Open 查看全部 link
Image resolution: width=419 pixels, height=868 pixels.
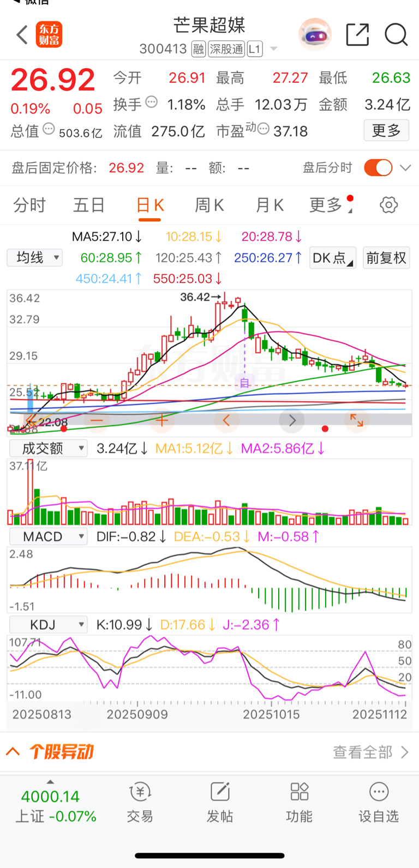[x=371, y=752]
